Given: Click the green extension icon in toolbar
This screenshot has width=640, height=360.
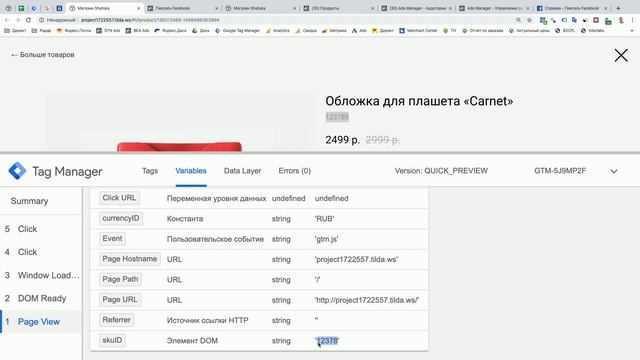Looking at the screenshot, I should pos(608,20).
